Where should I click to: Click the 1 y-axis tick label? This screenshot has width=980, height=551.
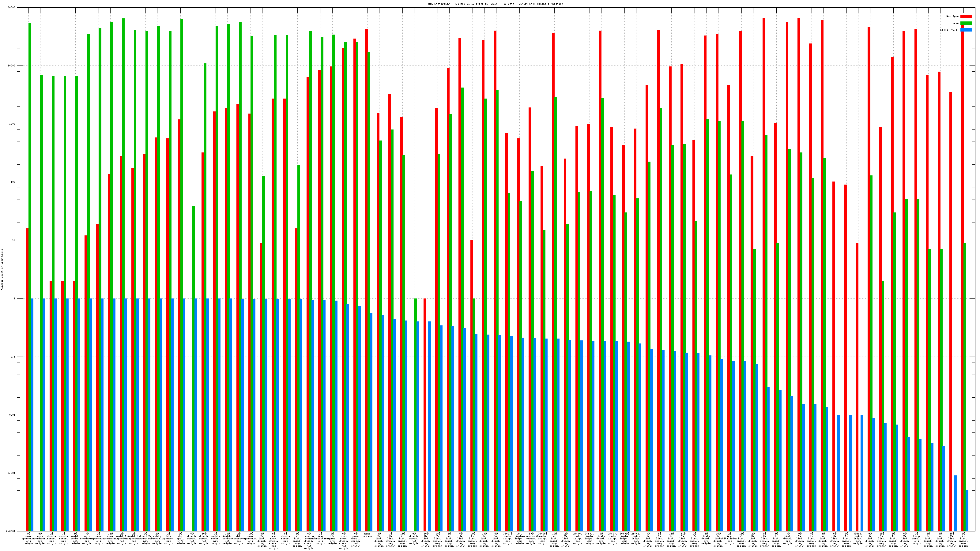click(x=14, y=298)
